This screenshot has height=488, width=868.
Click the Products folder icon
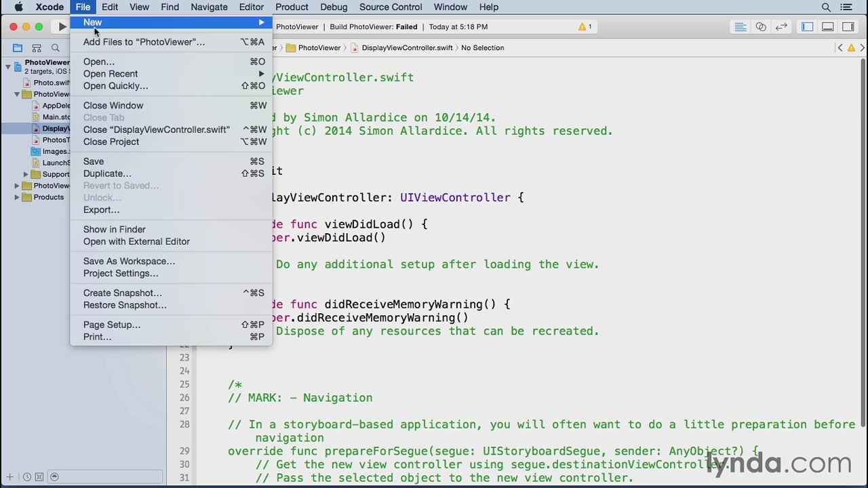tap(27, 197)
